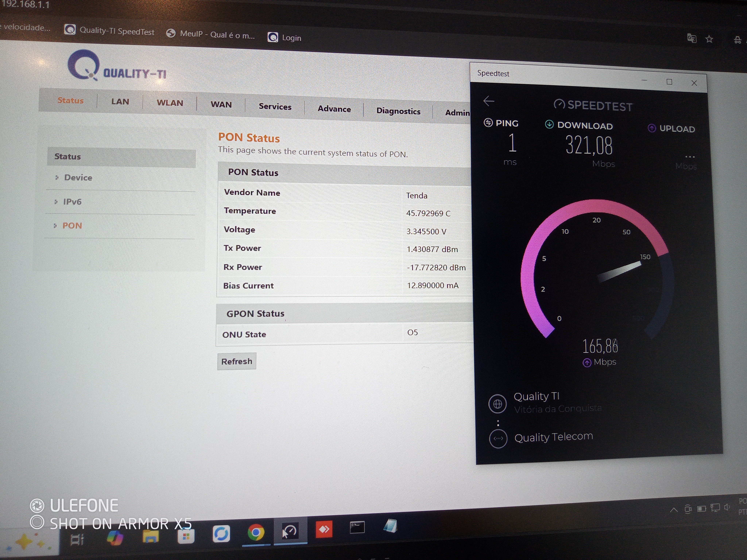747x560 pixels.
Task: Open the File Explorer taskbar icon
Action: point(151,536)
